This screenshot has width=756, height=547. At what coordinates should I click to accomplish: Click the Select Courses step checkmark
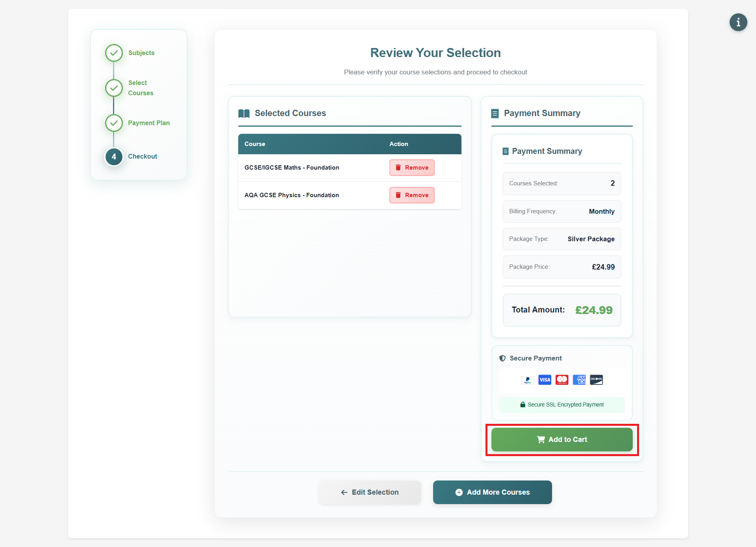114,88
